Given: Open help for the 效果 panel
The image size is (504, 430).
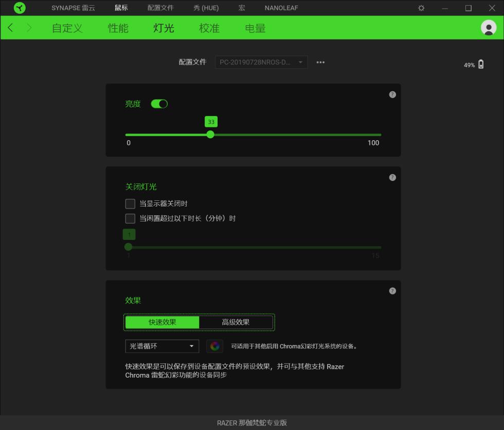Looking at the screenshot, I should [x=392, y=291].
